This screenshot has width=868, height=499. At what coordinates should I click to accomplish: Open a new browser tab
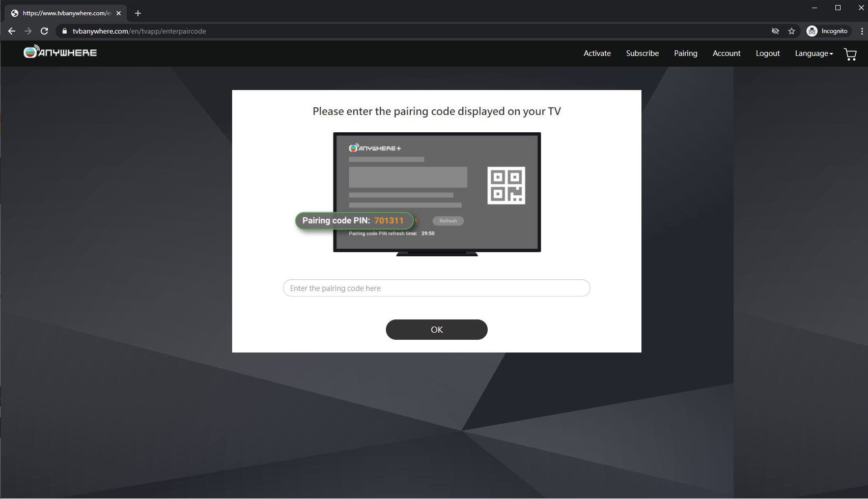(x=138, y=13)
